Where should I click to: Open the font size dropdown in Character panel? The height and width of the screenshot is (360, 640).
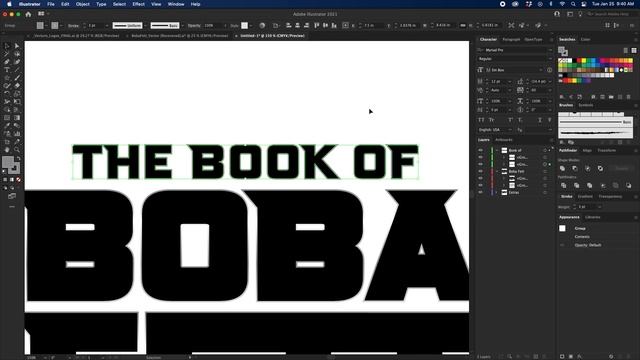[509, 82]
